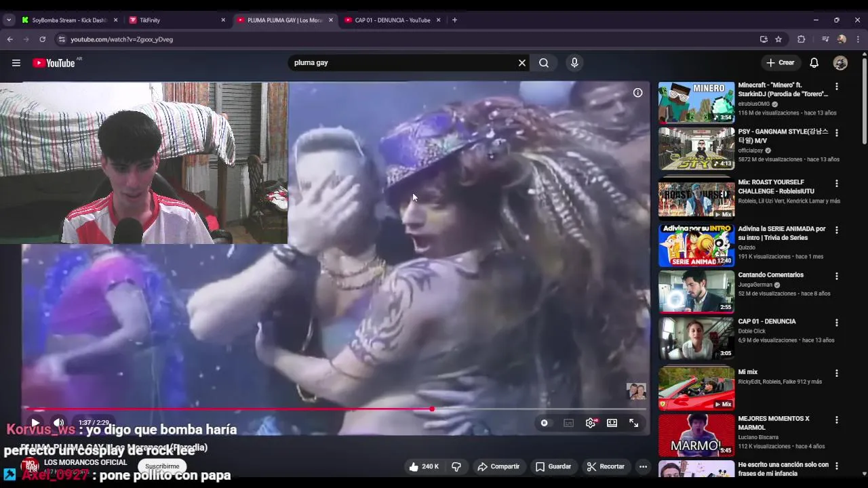
Task: Close the TikFinity tab
Action: coord(223,20)
